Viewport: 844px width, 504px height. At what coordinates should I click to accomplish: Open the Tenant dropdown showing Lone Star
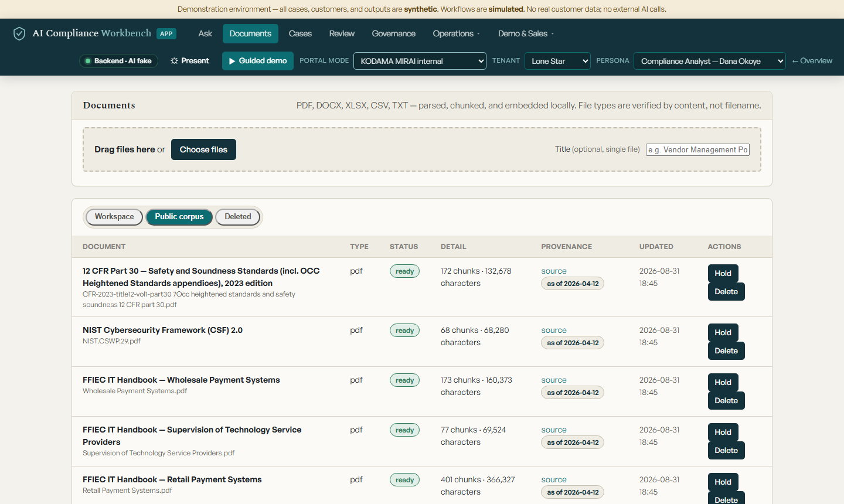tap(557, 61)
